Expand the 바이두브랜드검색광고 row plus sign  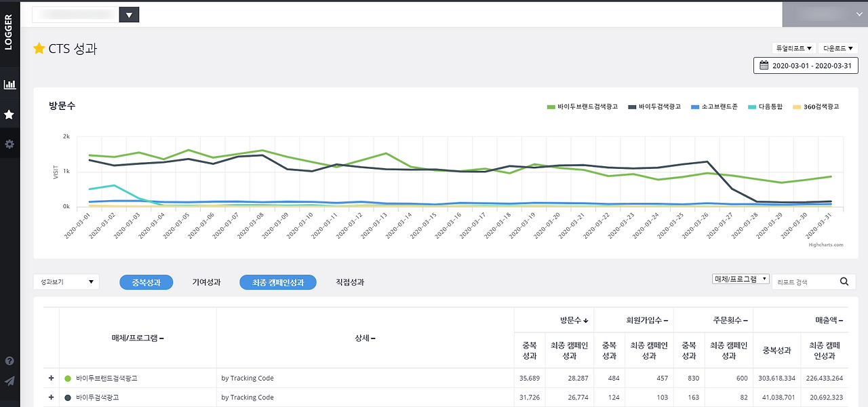pyautogui.click(x=51, y=378)
